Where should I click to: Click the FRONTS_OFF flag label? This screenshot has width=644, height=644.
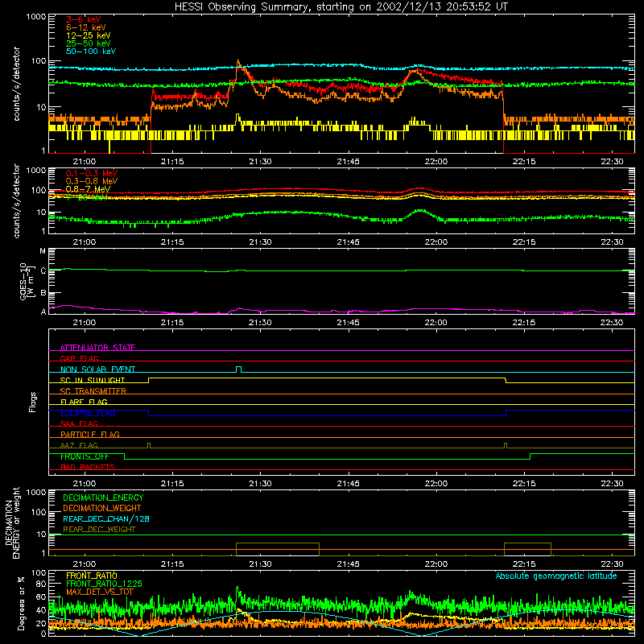click(x=85, y=456)
